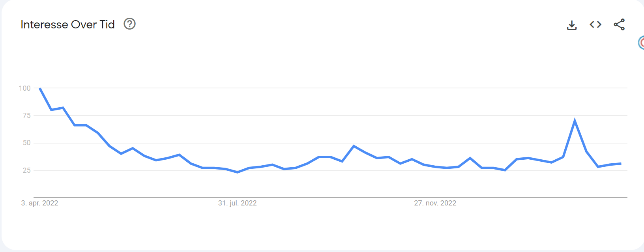The width and height of the screenshot is (644, 252).
Task: Click the "3. apr. 2022" axis label
Action: (39, 203)
